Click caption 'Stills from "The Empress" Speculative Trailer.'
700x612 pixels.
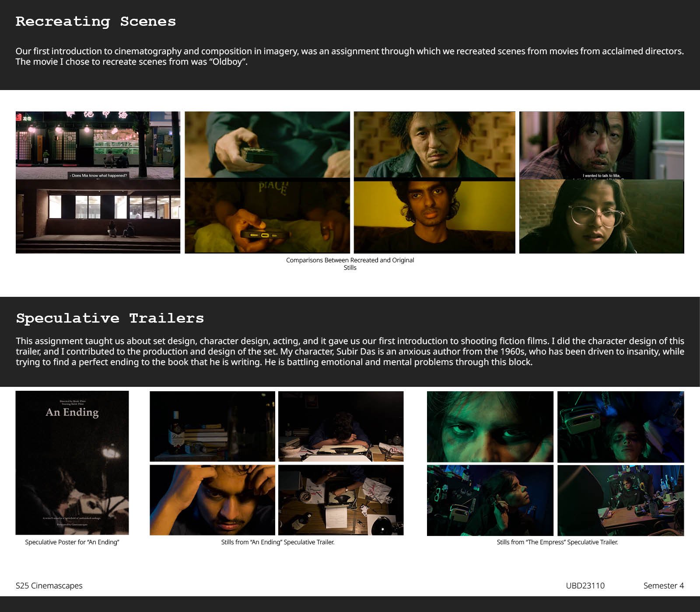click(557, 542)
